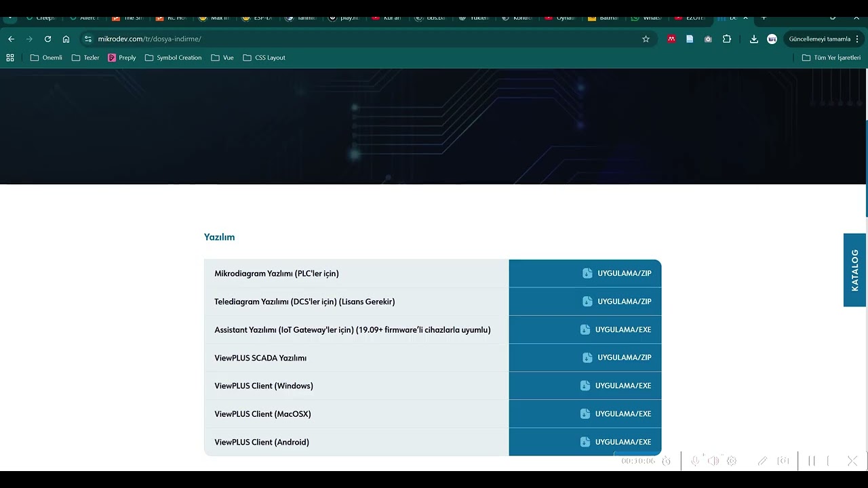Open the browser home page

[x=66, y=39]
